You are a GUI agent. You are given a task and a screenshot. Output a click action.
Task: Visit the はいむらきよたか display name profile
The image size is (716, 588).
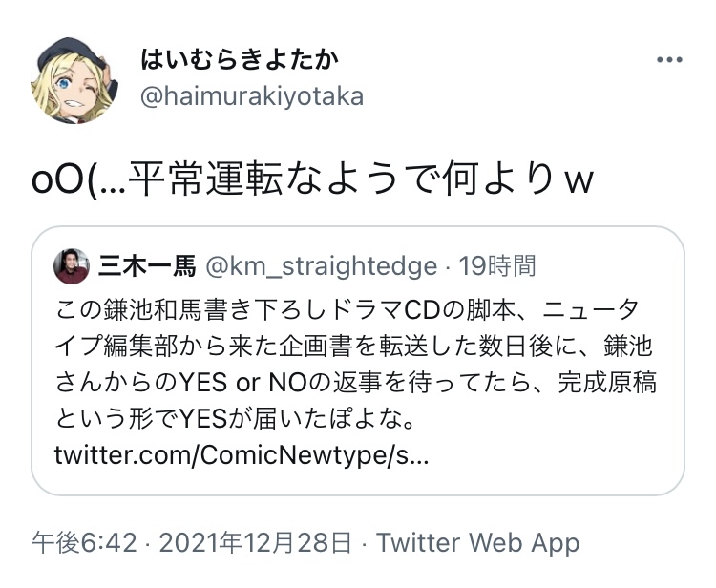pyautogui.click(x=240, y=60)
